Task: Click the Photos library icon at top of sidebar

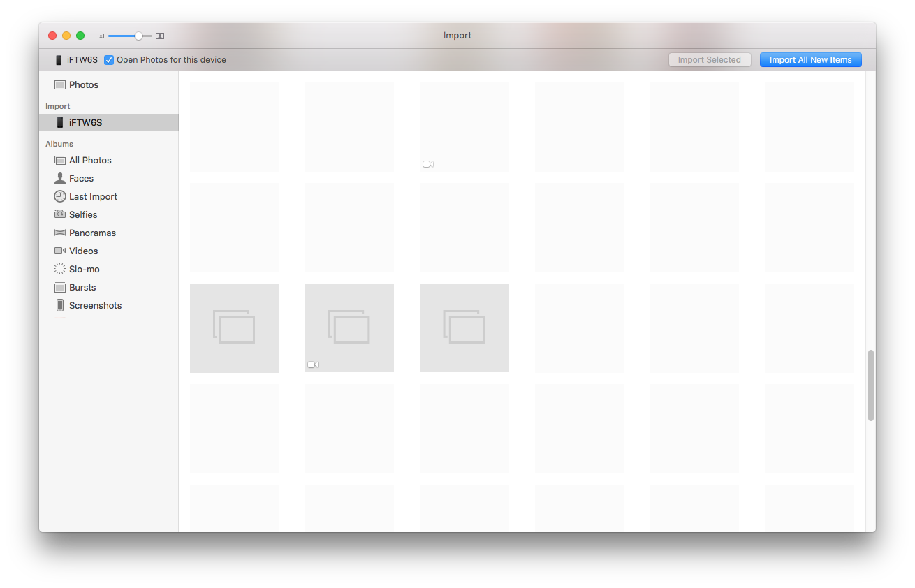Action: pyautogui.click(x=59, y=84)
